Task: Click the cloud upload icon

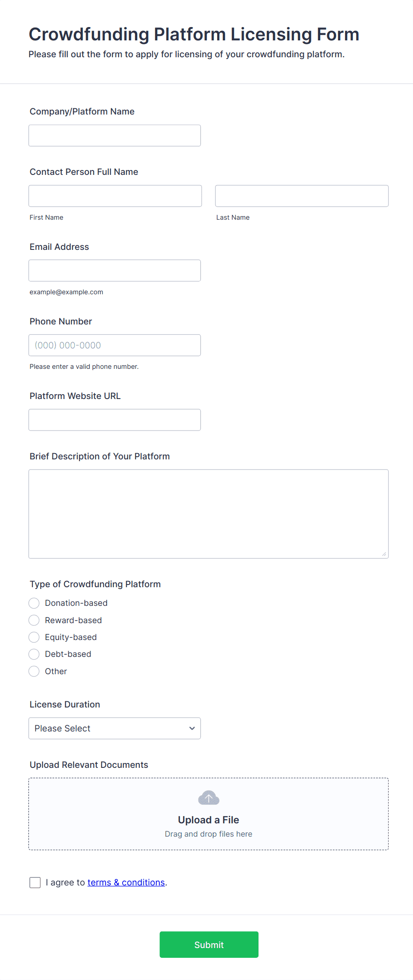Action: coord(209,798)
